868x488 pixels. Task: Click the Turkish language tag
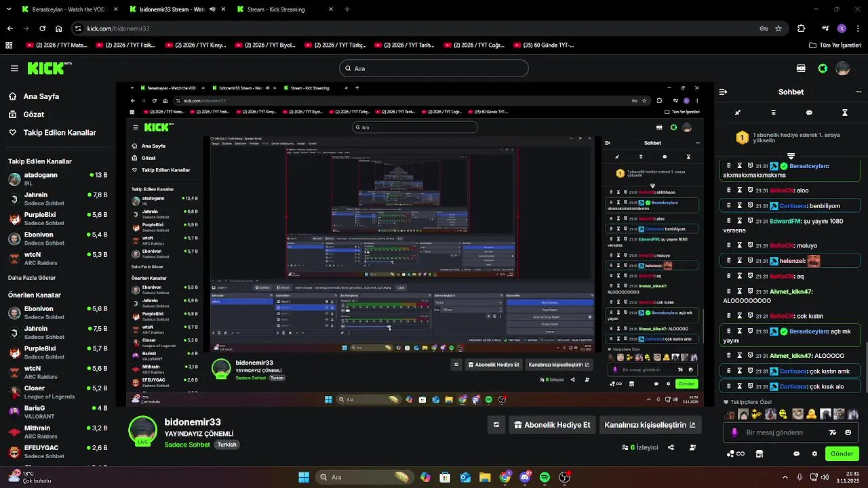point(226,445)
